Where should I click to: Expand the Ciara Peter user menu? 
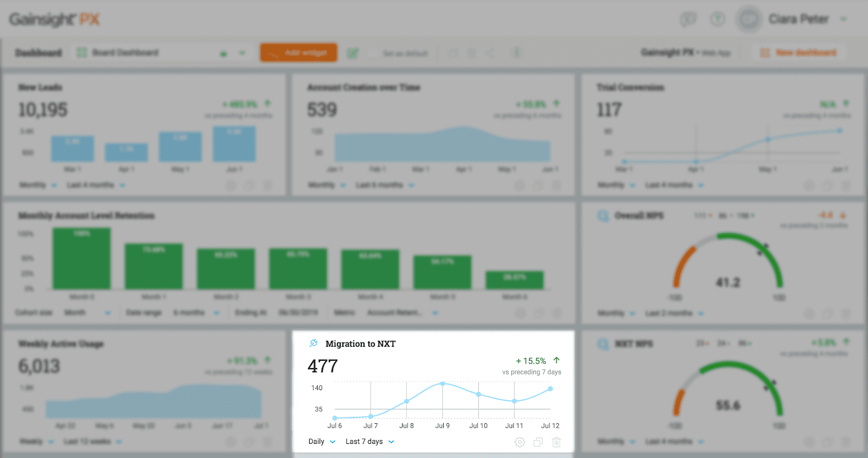(844, 20)
